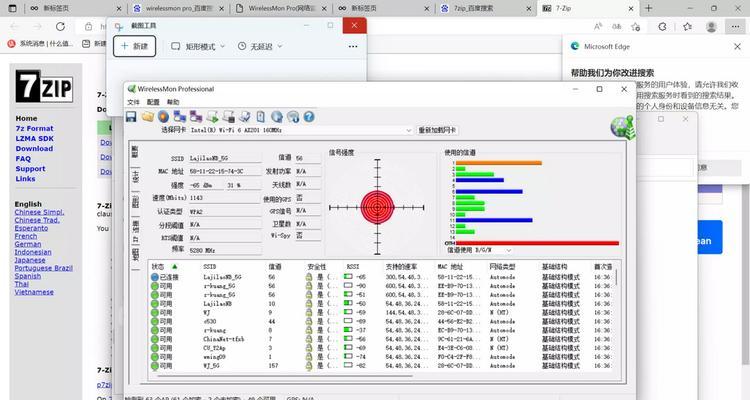750x400 pixels.
Task: Click the document with black square toolbar icon
Action: coord(229,117)
